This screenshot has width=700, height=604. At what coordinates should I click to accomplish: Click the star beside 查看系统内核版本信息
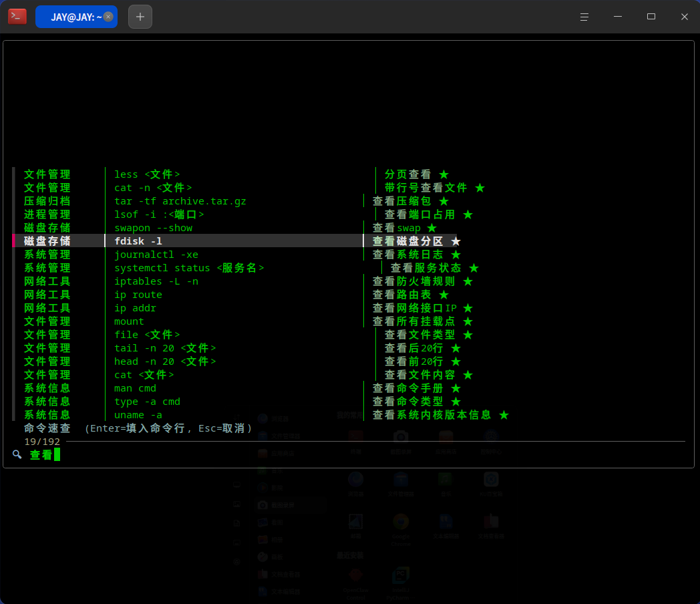click(504, 415)
